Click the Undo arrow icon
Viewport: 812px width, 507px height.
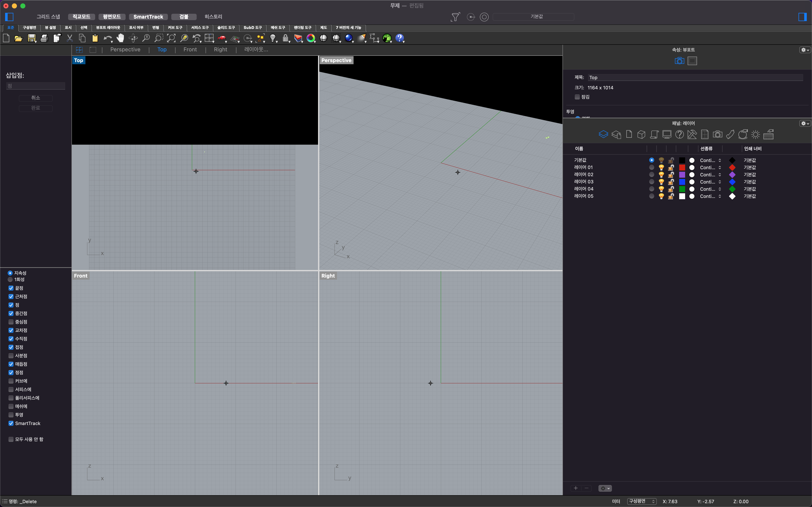coord(107,38)
